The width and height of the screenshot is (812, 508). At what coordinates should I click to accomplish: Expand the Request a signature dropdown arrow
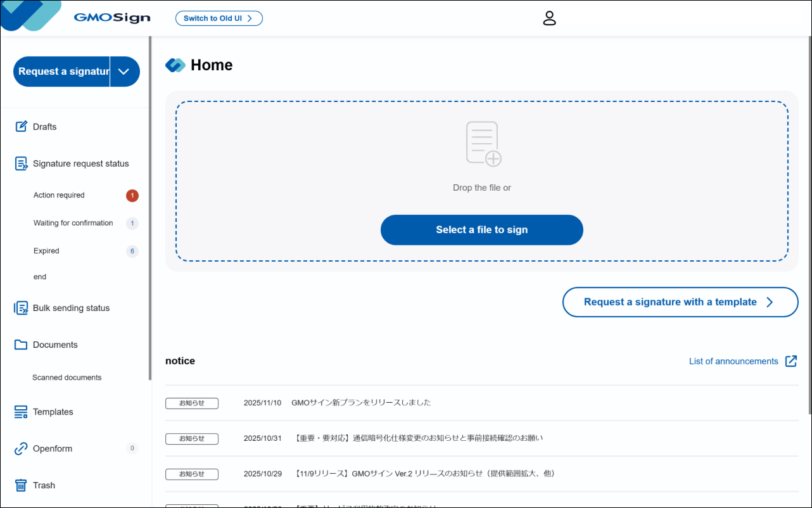point(124,72)
